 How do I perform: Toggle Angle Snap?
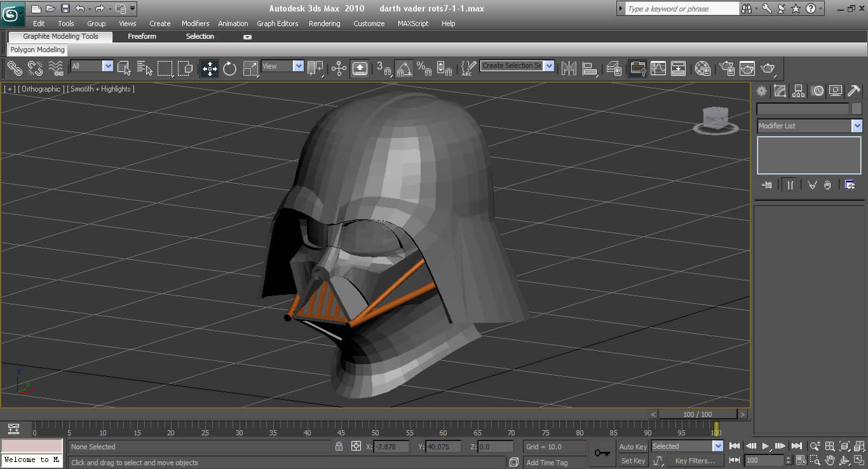click(x=403, y=68)
